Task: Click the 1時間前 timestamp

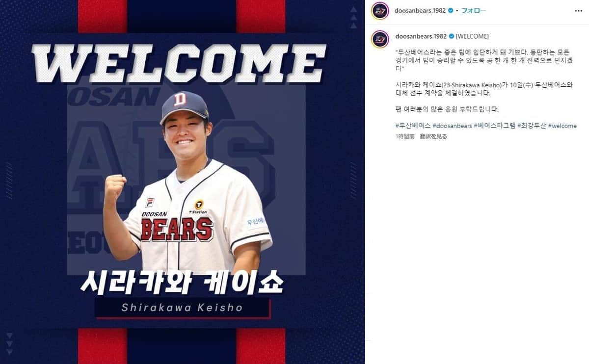Action: (405, 137)
